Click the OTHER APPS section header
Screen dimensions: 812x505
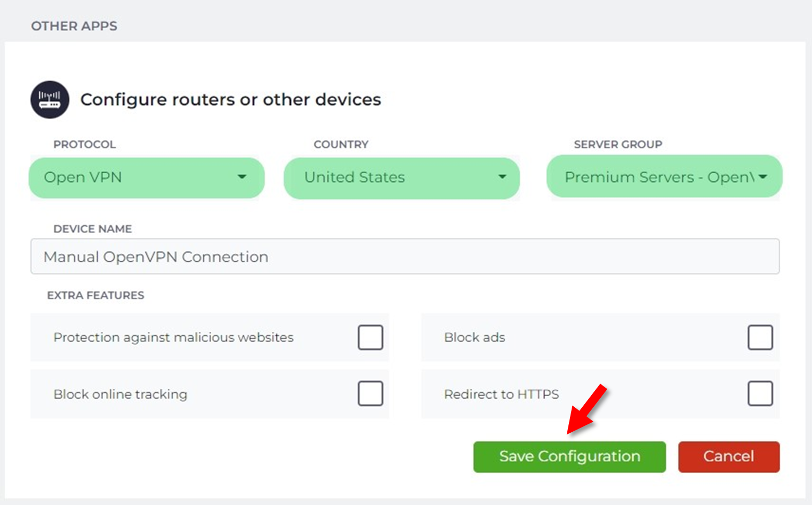pos(74,26)
